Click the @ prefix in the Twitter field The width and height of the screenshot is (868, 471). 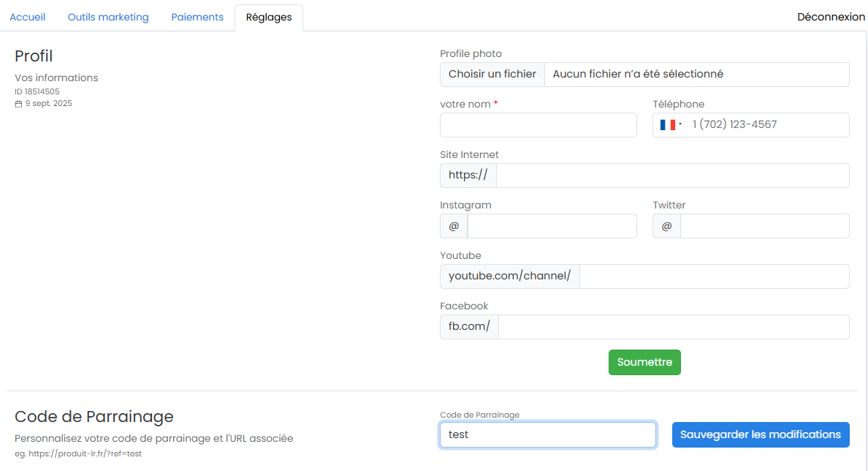[x=666, y=226]
